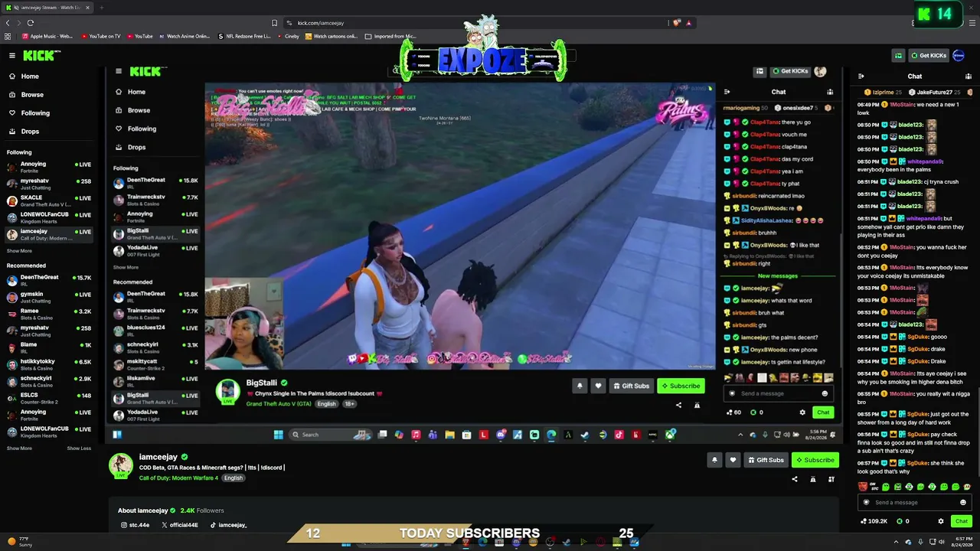Click the Xbox icon in the embedded stream taskbar
Viewport: 980px width, 551px height.
[670, 435]
